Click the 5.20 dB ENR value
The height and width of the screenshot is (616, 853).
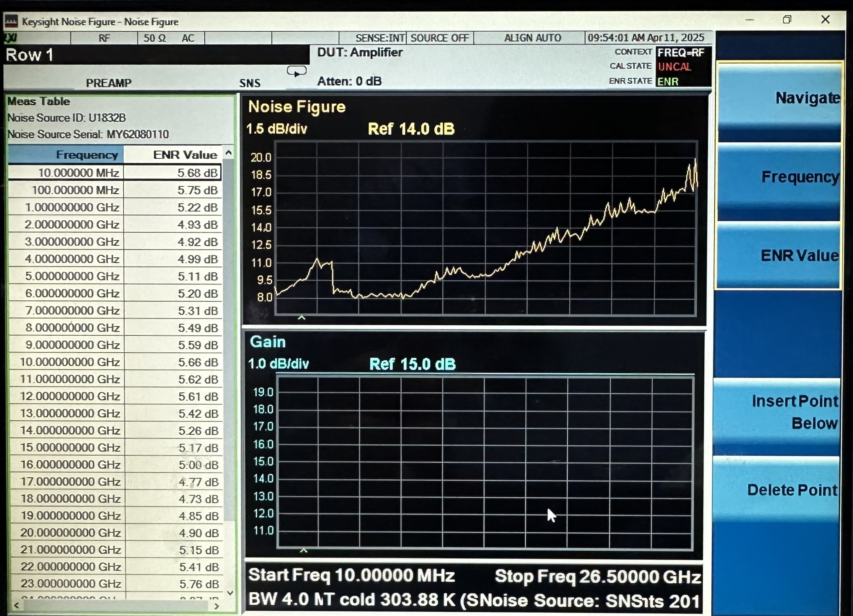pos(198,294)
